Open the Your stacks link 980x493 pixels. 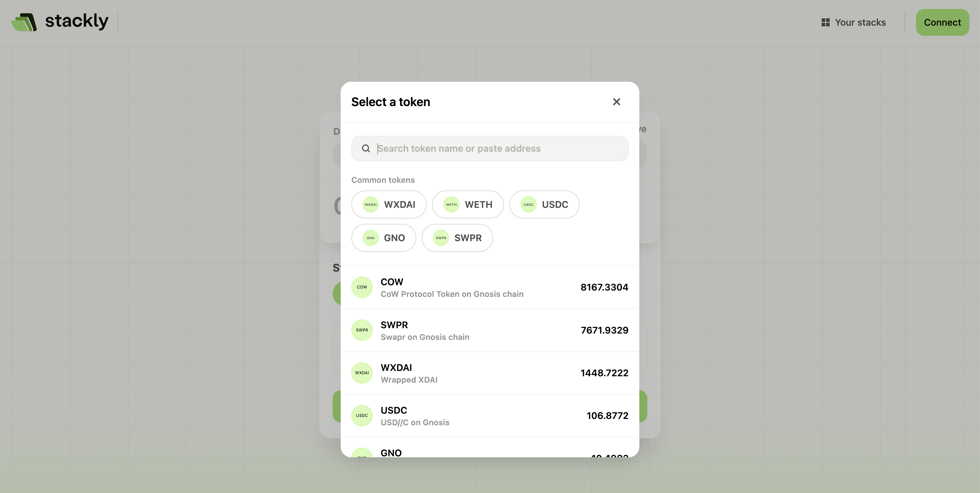click(x=853, y=22)
